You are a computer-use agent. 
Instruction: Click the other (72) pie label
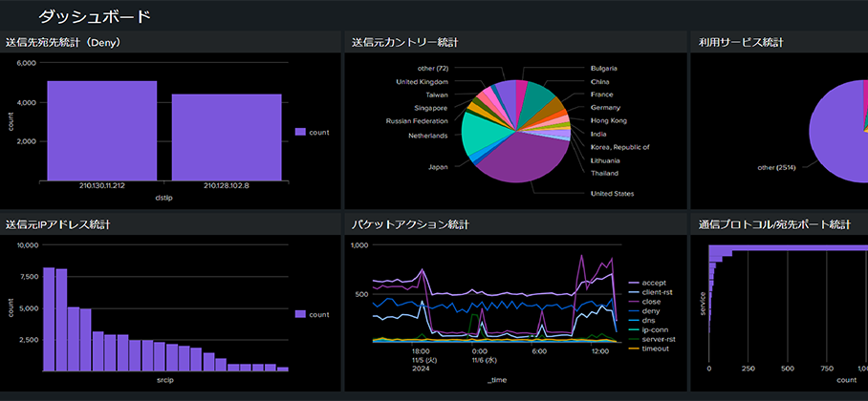tap(432, 68)
